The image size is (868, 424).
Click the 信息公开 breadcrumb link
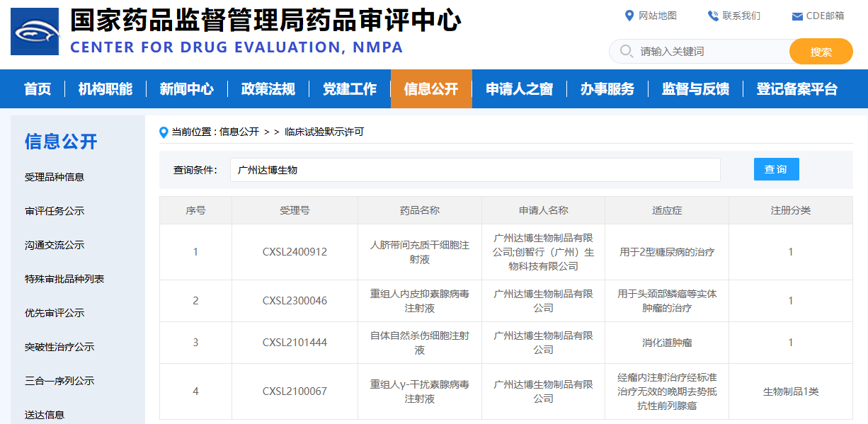pos(239,132)
